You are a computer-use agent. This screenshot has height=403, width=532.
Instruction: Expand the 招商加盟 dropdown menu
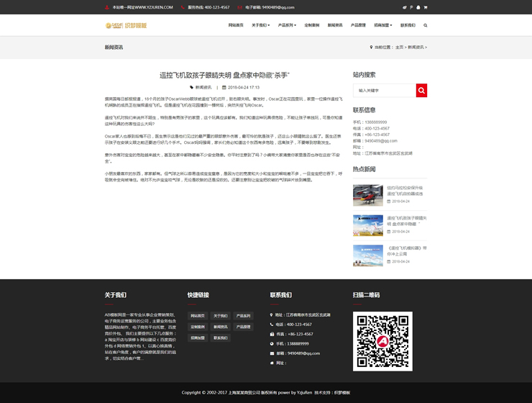(x=382, y=25)
